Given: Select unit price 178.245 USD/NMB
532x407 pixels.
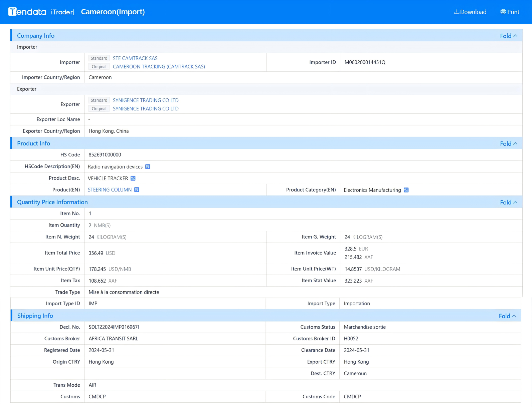Looking at the screenshot, I should [x=110, y=269].
